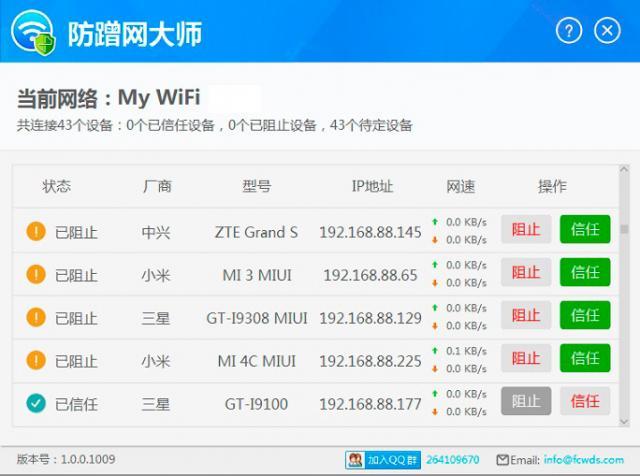
Task: Block the ZTE Grand S device
Action: click(526, 229)
